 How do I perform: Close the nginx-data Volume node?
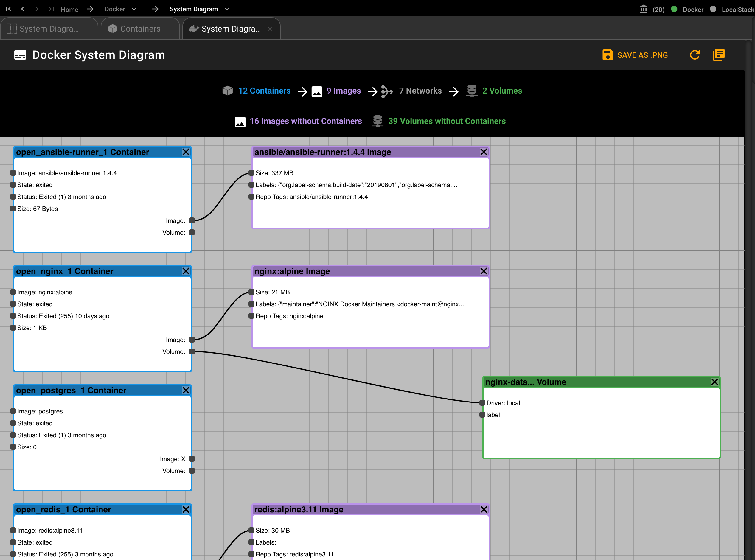click(x=715, y=382)
